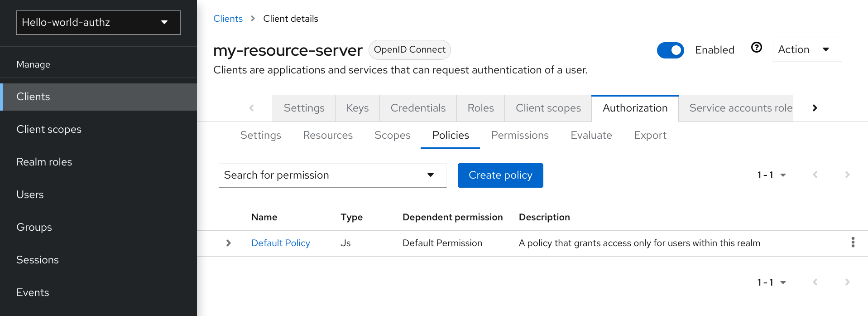Click the Description column header
868x316 pixels.
coord(544,217)
